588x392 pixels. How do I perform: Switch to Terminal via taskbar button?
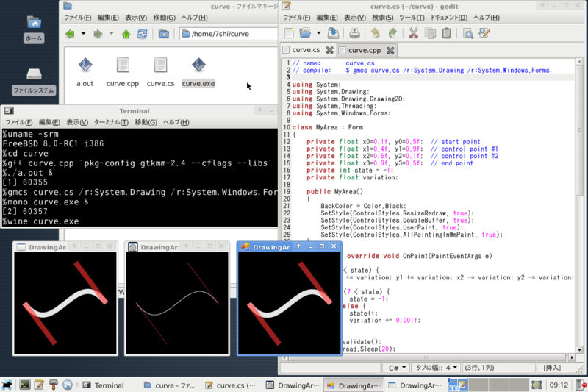tap(109, 385)
